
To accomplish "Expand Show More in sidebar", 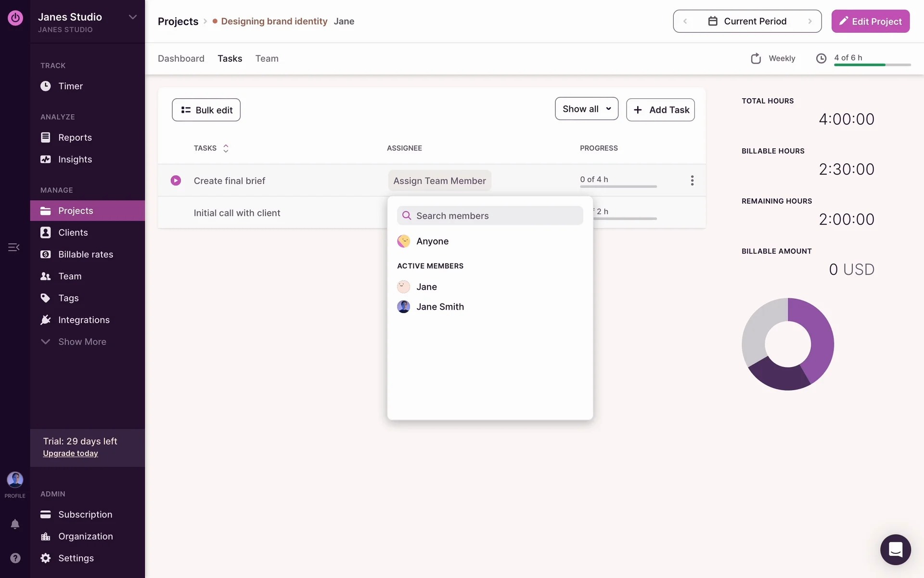I will pos(82,342).
